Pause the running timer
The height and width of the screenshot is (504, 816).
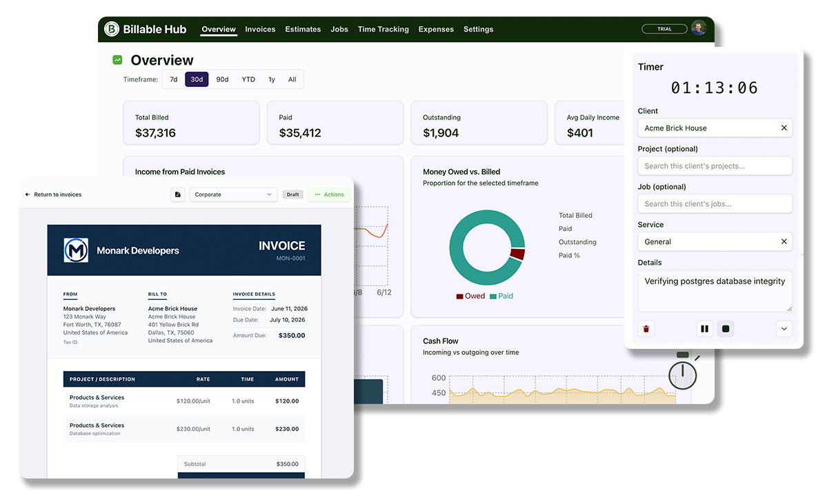coord(705,329)
